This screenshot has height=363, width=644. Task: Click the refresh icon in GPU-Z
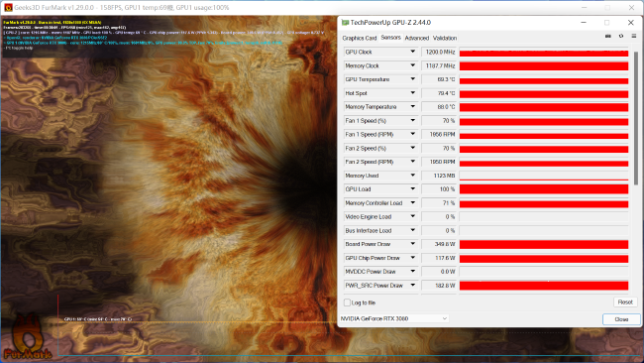(621, 36)
